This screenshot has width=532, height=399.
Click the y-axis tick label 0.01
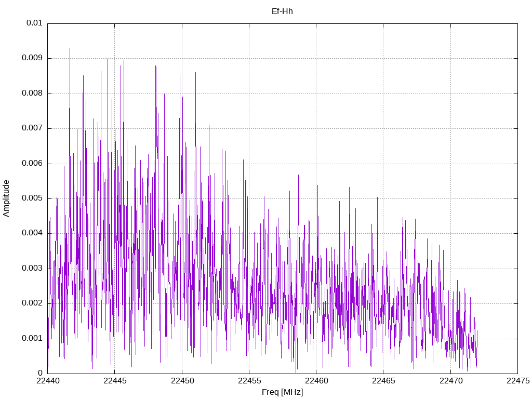tap(34, 23)
